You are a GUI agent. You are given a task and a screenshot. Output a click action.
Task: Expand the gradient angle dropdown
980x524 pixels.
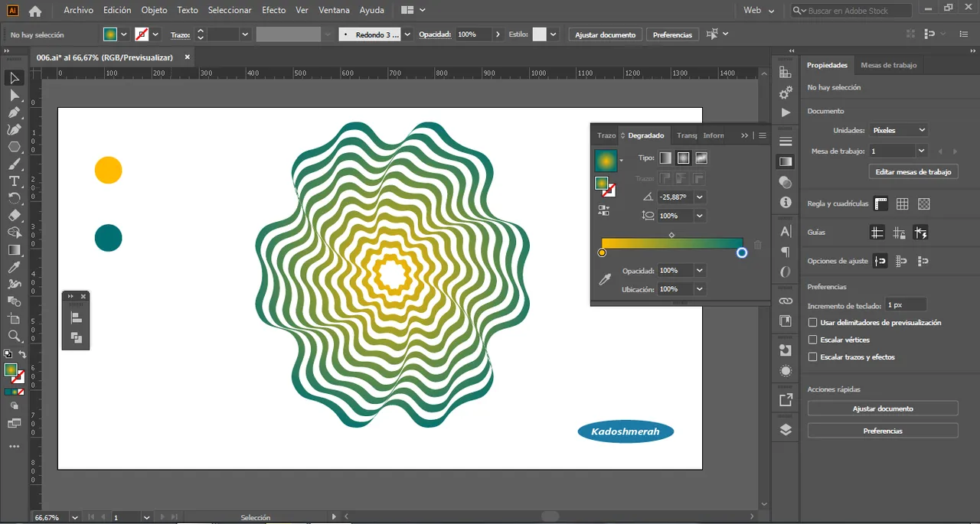point(700,197)
